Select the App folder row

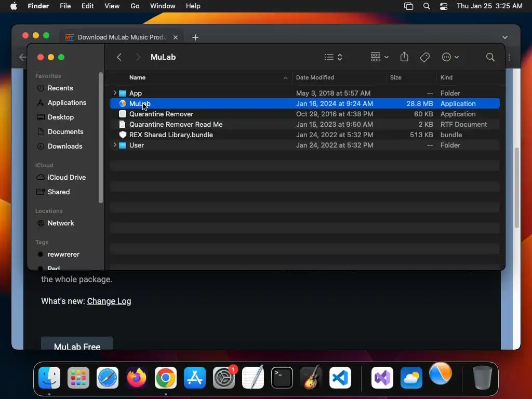[304, 93]
